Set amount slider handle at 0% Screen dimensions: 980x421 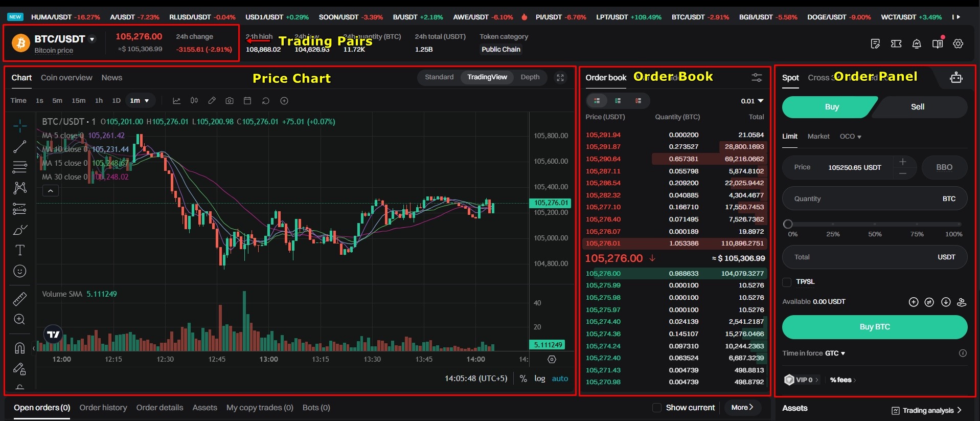[788, 224]
